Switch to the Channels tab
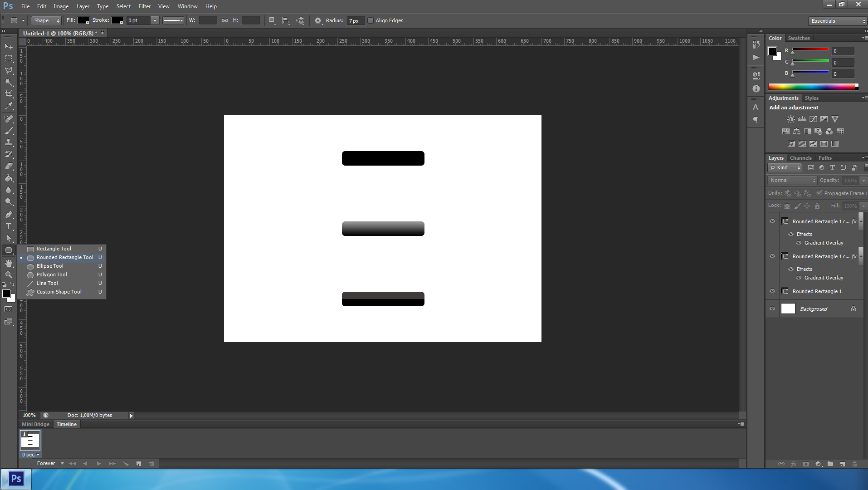868x490 pixels. coord(800,158)
